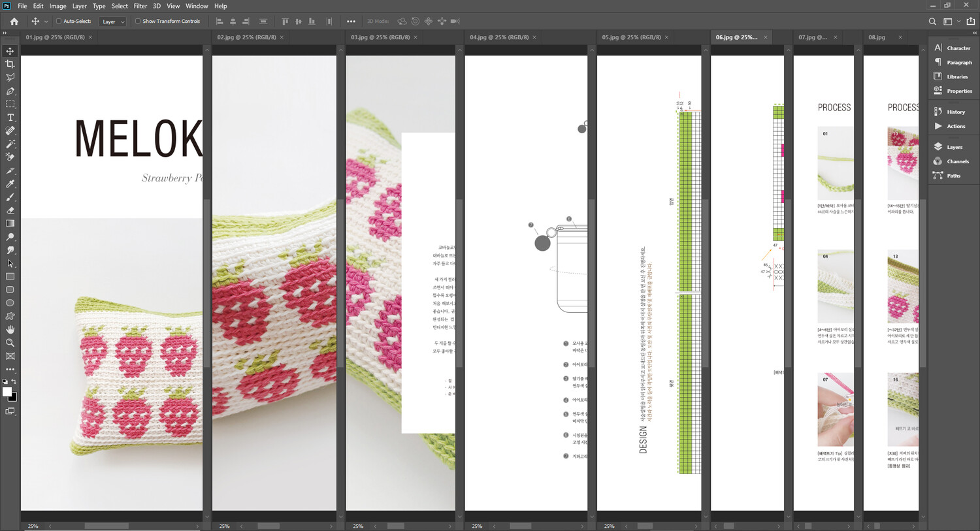Click the three-dots align options button

(351, 22)
